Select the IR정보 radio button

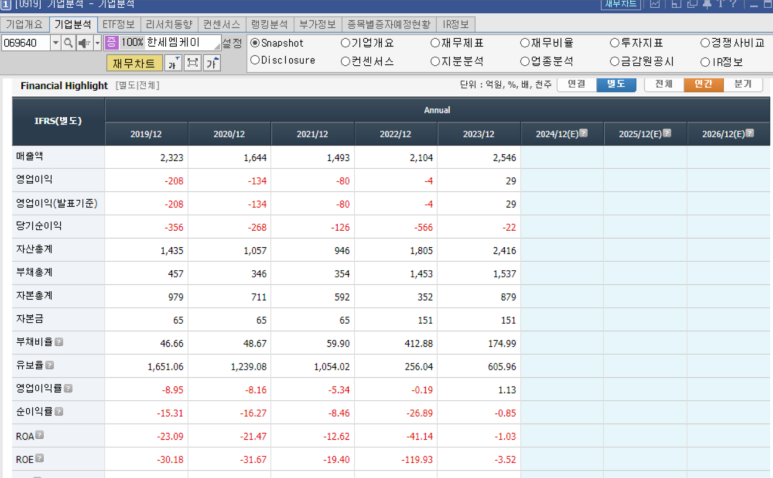(705, 62)
